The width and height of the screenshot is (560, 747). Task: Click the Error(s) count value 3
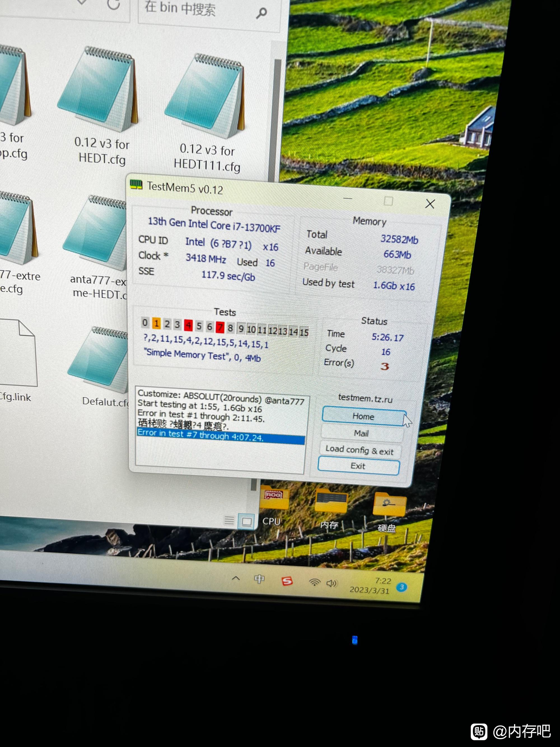pyautogui.click(x=385, y=366)
